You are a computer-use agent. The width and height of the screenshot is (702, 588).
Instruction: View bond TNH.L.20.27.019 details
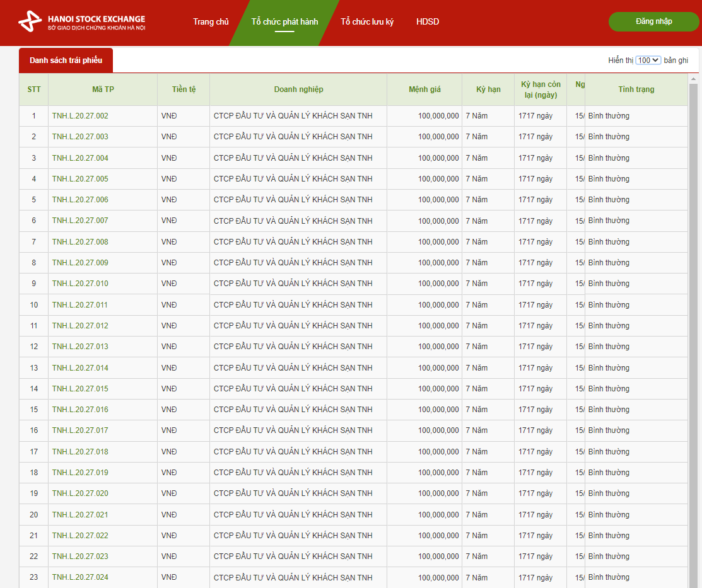80,473
